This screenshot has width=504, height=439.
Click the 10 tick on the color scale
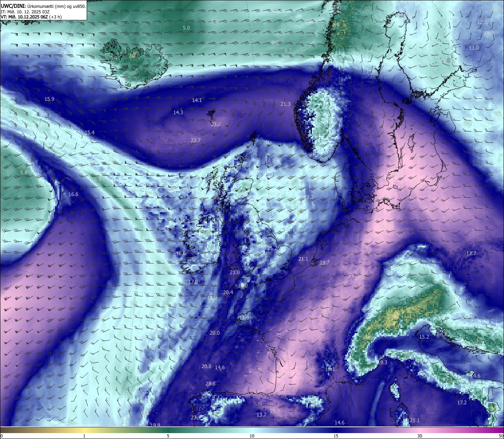pos(252,436)
